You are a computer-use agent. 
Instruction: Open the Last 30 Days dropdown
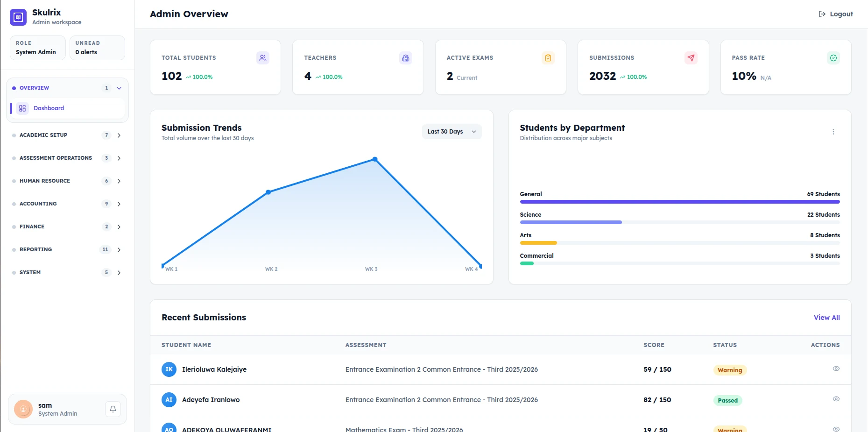[x=452, y=132]
